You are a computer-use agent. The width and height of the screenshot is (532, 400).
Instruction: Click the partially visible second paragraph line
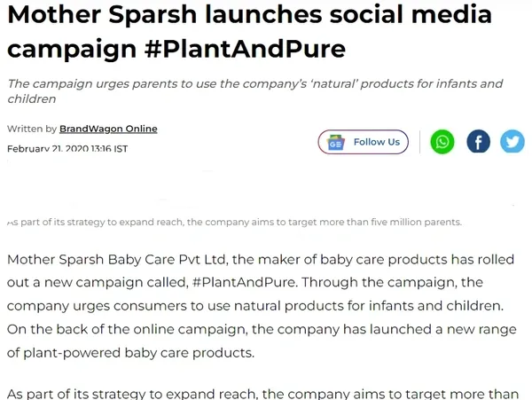262,394
